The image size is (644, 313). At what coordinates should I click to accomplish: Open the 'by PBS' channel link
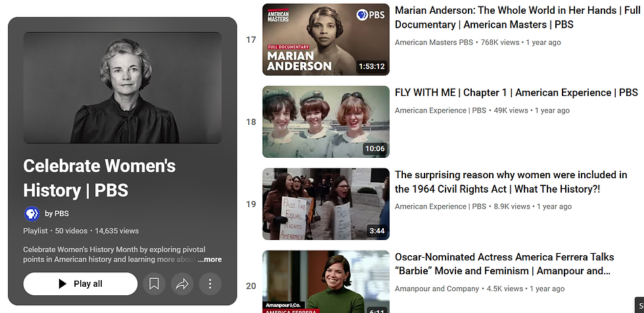coord(57,214)
